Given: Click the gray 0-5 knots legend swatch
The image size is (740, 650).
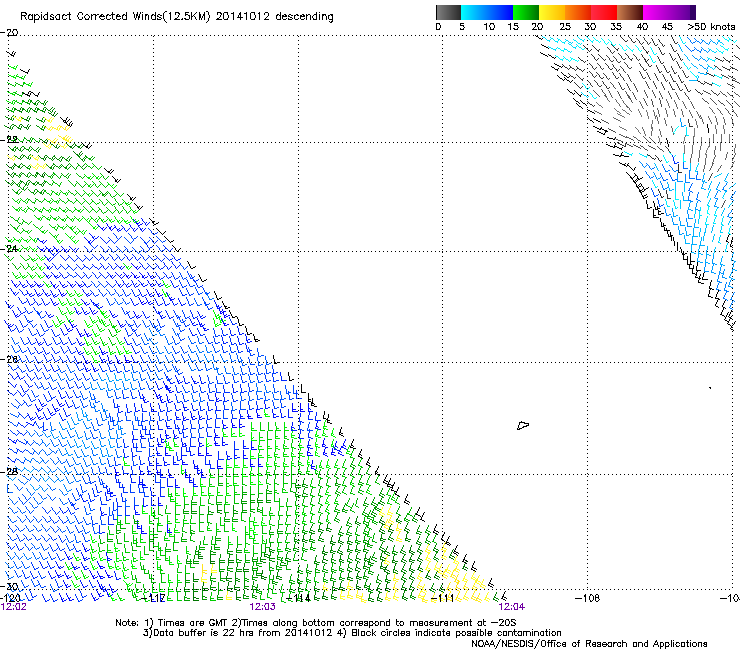Looking at the screenshot, I should 448,12.
